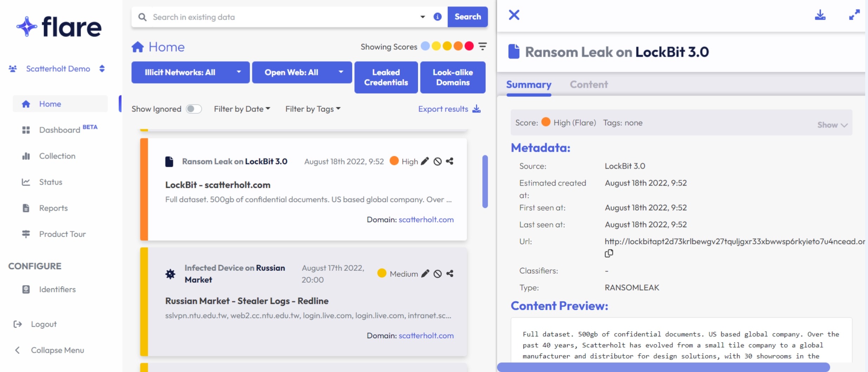868x372 pixels.
Task: Open the Scatterholt Demo tenant switcher
Action: coord(102,69)
